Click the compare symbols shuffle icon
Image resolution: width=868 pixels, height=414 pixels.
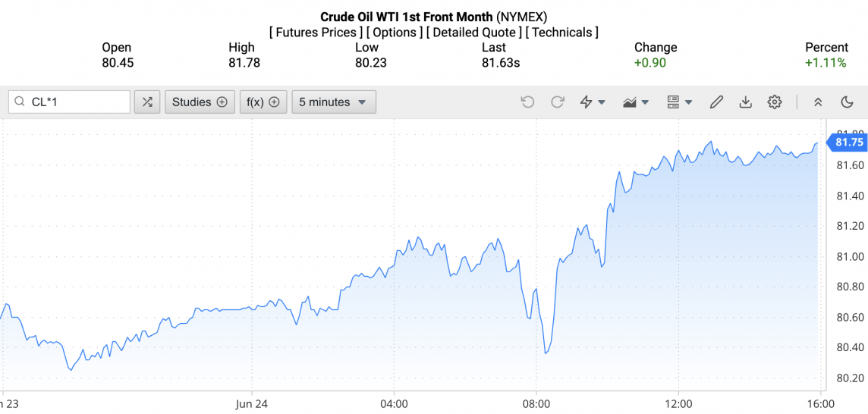coord(147,102)
